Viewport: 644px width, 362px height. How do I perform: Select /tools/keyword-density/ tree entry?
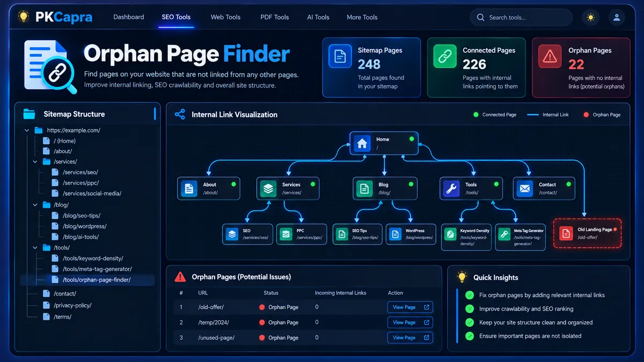[x=93, y=258]
